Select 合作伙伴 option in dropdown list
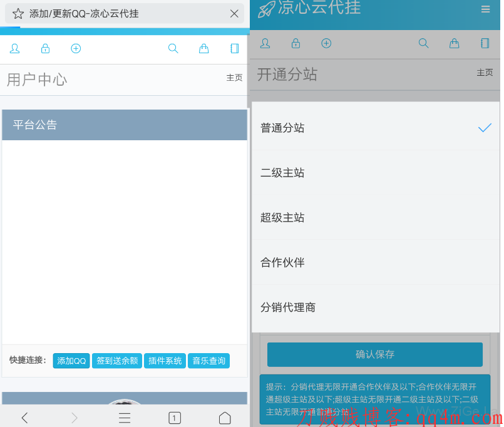 376,262
